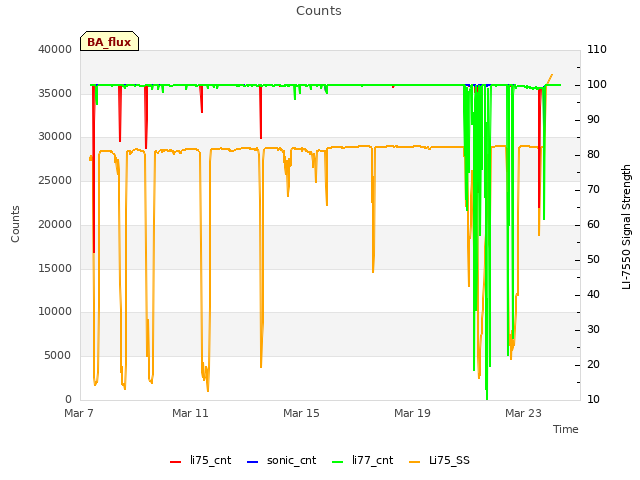Click the green li77_cnt legend swatch
The width and height of the screenshot is (640, 480).
tap(338, 462)
